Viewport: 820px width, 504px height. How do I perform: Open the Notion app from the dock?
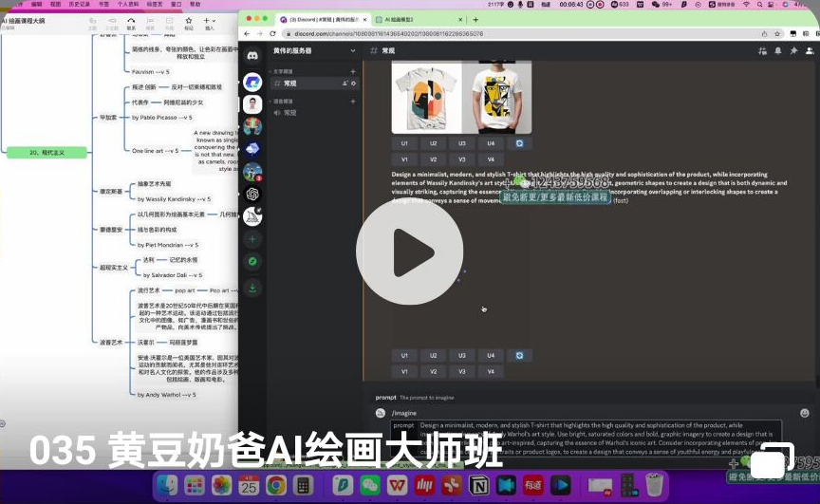point(479,486)
